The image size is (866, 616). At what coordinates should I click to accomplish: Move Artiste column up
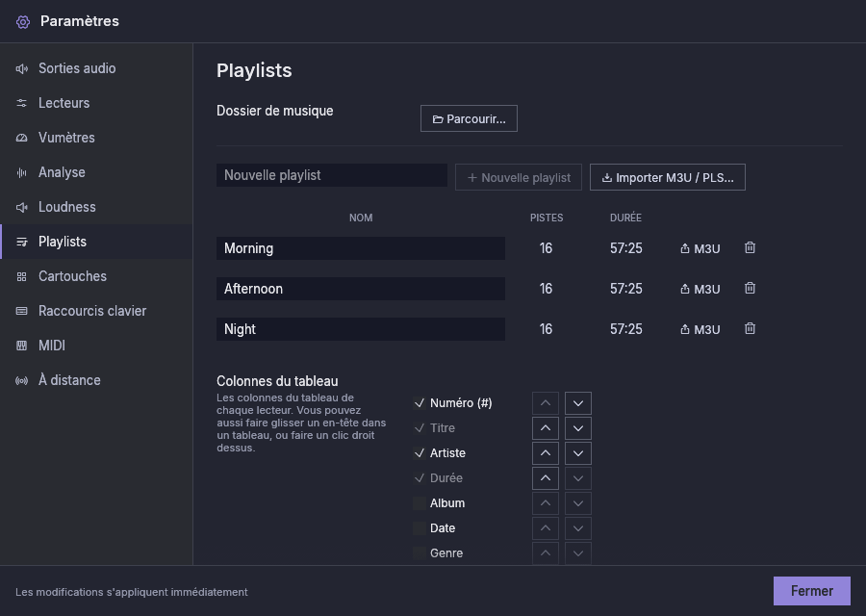tap(546, 453)
